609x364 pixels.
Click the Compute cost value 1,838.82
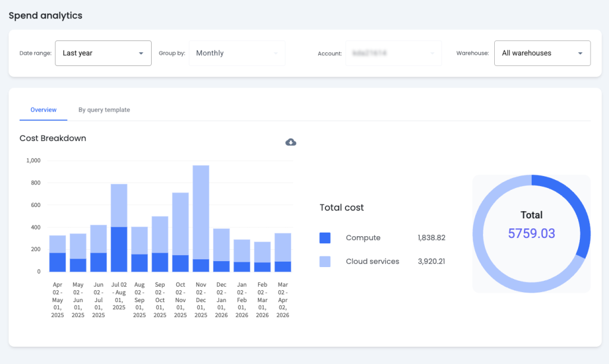tap(430, 237)
